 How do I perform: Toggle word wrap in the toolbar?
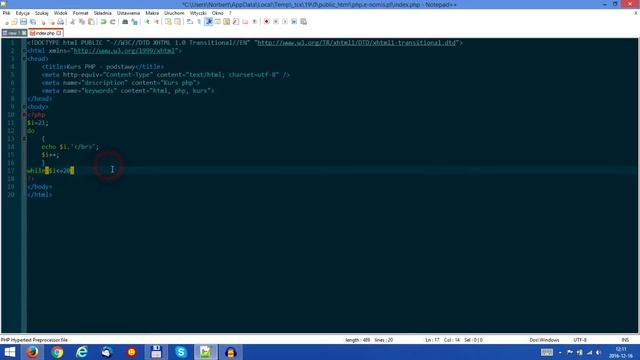(190, 22)
